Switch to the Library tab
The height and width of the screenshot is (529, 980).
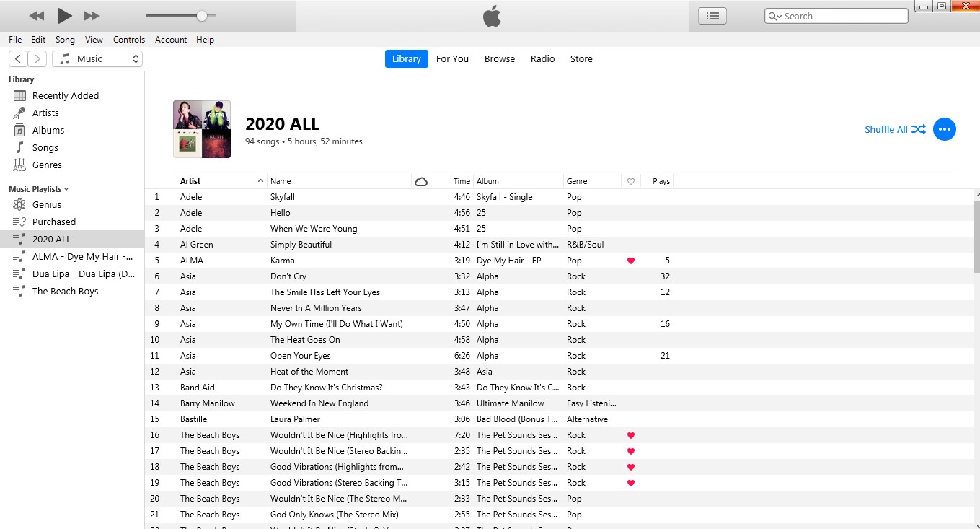[407, 59]
